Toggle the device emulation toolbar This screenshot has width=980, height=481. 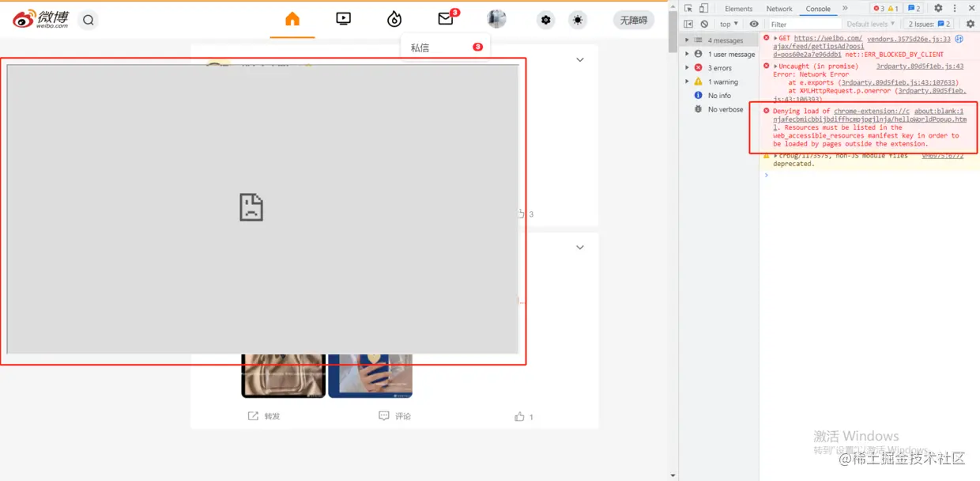[703, 8]
